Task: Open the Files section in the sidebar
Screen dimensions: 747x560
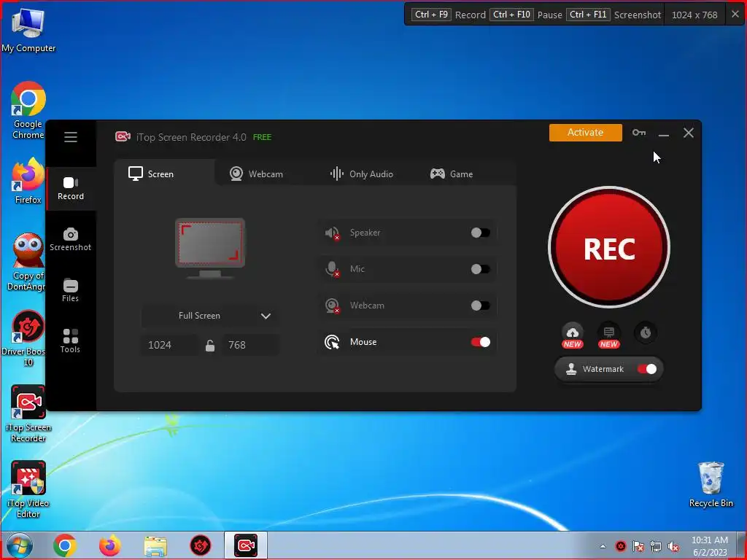Action: pos(71,290)
